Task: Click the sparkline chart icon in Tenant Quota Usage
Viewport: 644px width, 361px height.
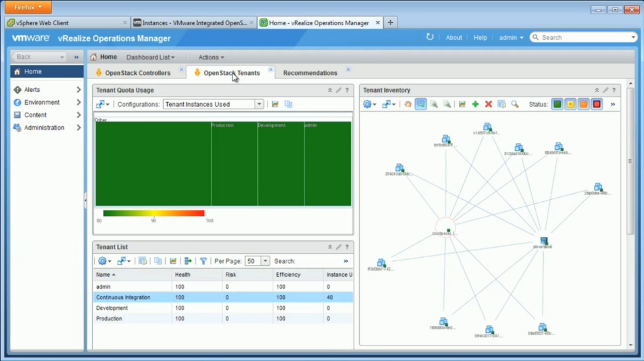Action: [275, 104]
